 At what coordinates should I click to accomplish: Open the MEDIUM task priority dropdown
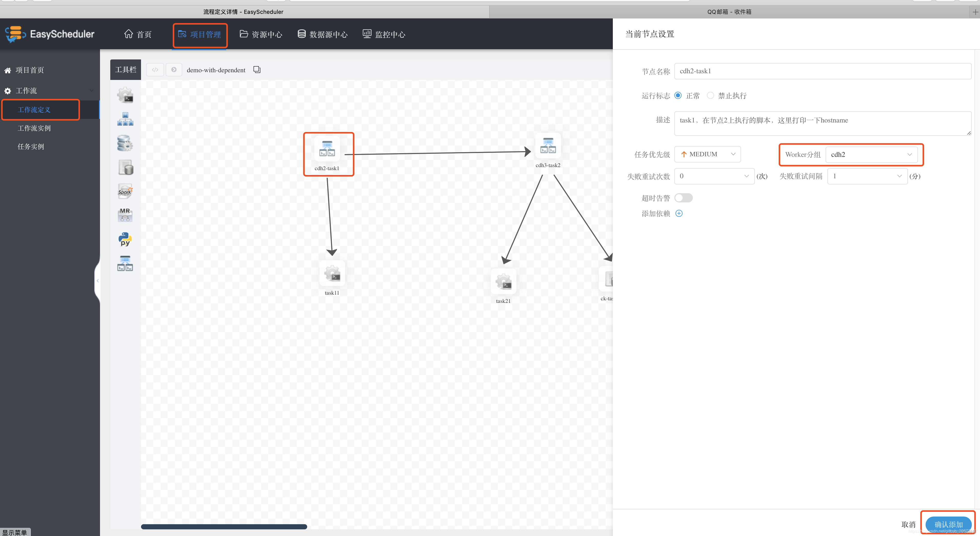click(707, 154)
